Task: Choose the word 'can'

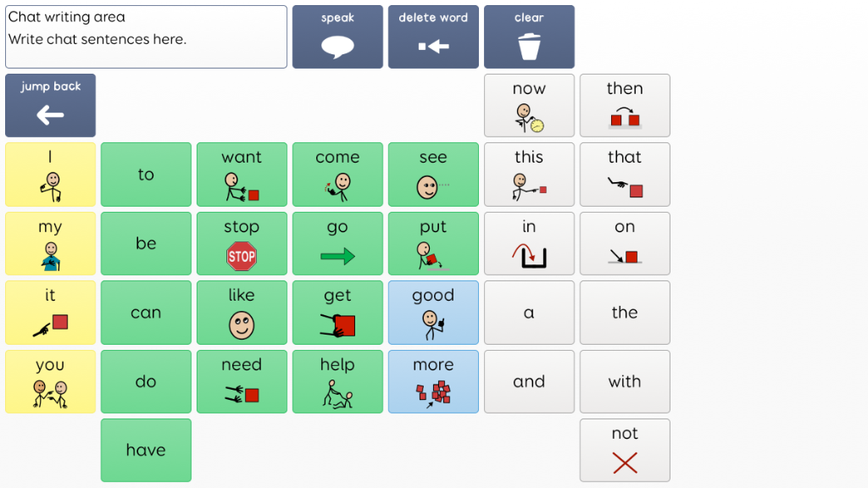Action: click(146, 313)
